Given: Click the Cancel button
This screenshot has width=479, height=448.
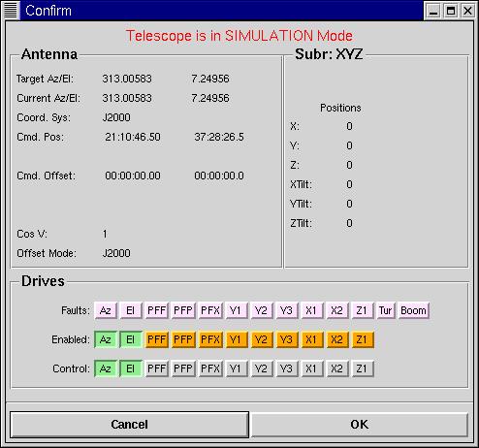Looking at the screenshot, I should pos(129,425).
